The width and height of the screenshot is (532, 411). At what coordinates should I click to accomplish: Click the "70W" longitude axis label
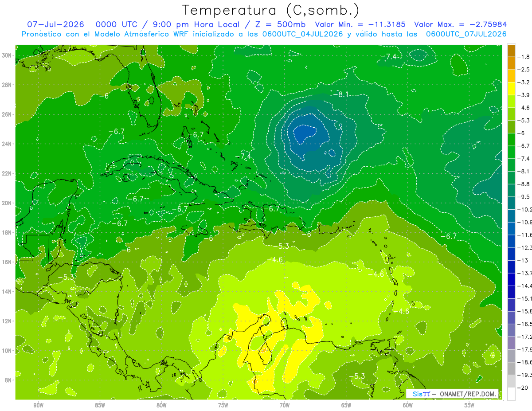click(x=285, y=405)
